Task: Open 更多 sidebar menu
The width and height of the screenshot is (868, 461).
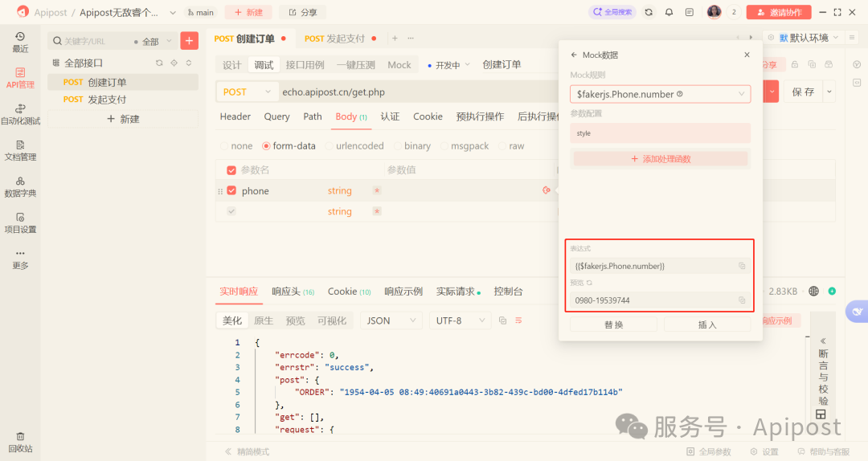Action: click(20, 259)
